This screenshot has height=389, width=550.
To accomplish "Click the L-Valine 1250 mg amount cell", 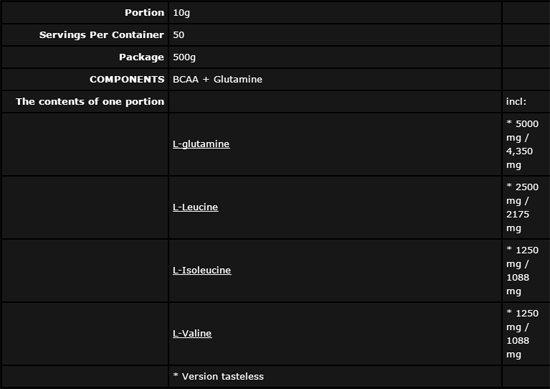I will pos(526,334).
